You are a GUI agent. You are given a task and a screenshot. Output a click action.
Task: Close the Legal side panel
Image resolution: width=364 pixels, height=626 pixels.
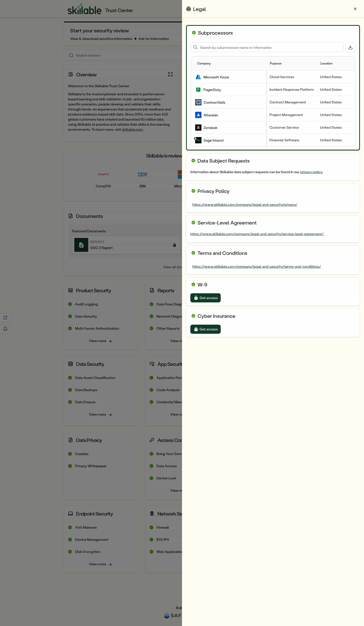tap(355, 9)
